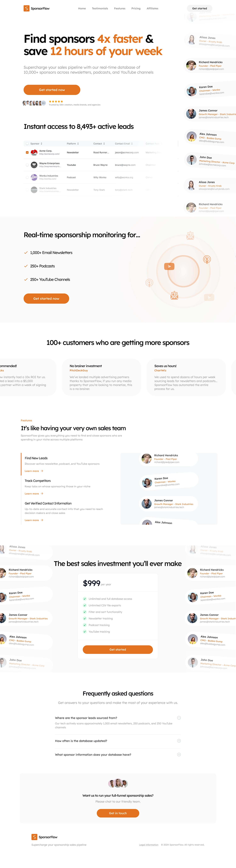Click check icon for Filter and sort functionality

pyautogui.click(x=84, y=612)
